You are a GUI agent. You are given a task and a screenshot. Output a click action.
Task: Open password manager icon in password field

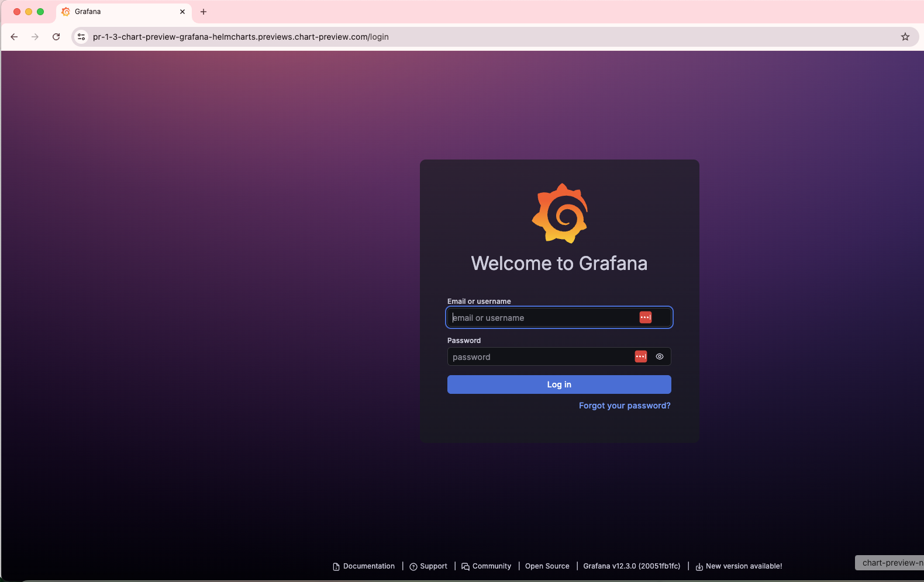click(641, 356)
